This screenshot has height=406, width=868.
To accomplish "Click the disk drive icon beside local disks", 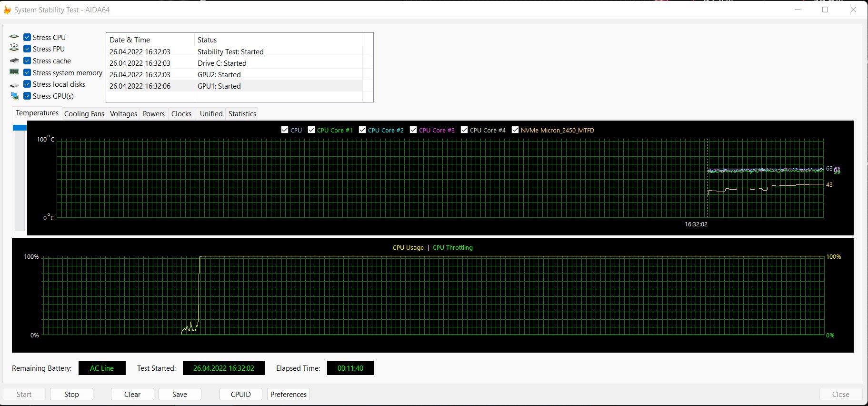I will coord(14,84).
